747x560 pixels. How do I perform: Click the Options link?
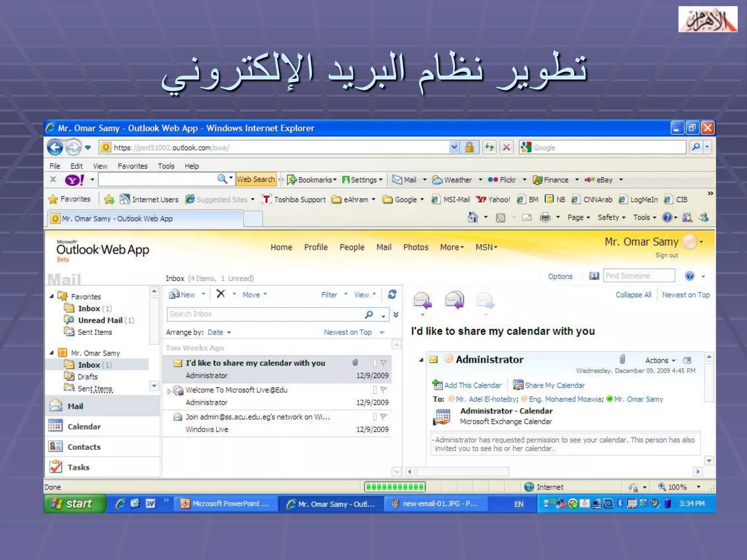pos(560,276)
